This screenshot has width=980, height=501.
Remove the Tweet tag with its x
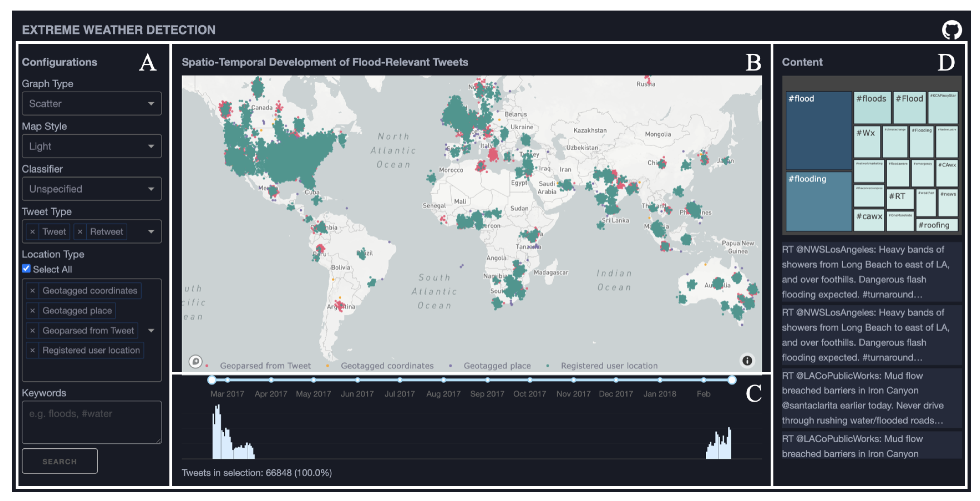(33, 232)
